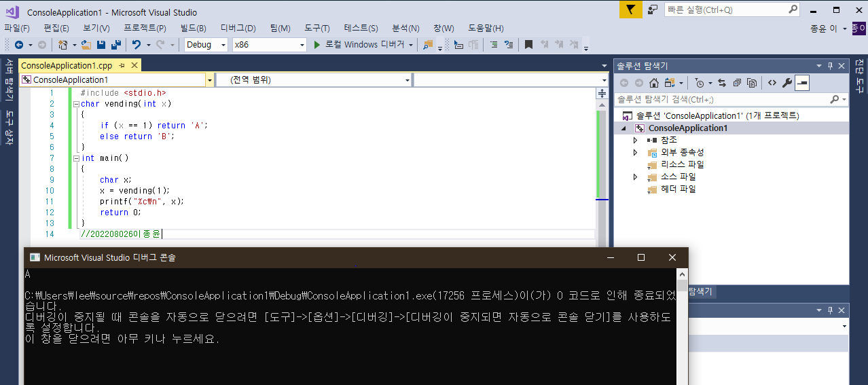868x385 pixels.
Task: Click the Save All icon
Action: [x=116, y=45]
